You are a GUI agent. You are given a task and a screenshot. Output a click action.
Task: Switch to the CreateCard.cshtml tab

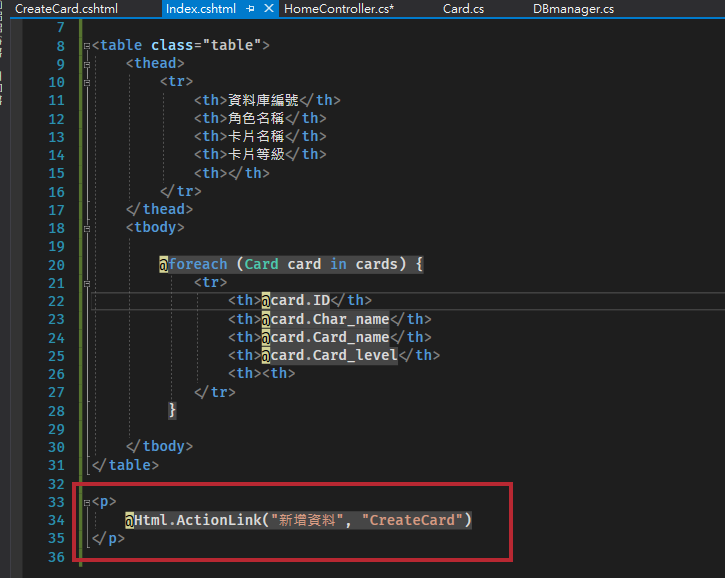tap(66, 9)
